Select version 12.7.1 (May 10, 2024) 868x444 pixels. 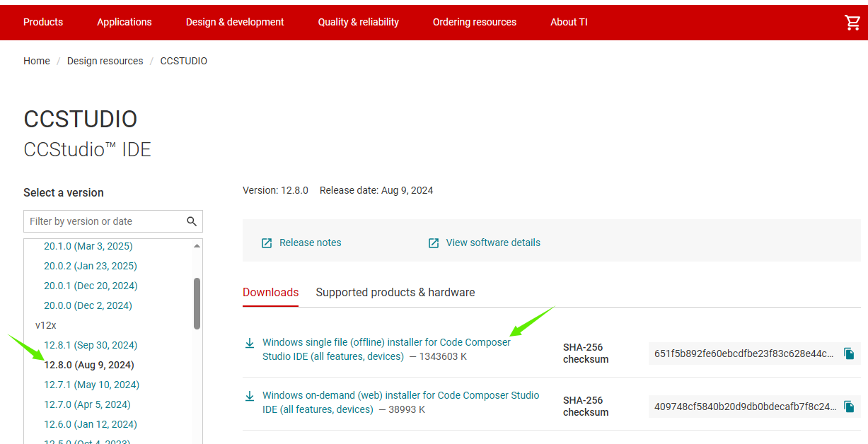coord(92,385)
